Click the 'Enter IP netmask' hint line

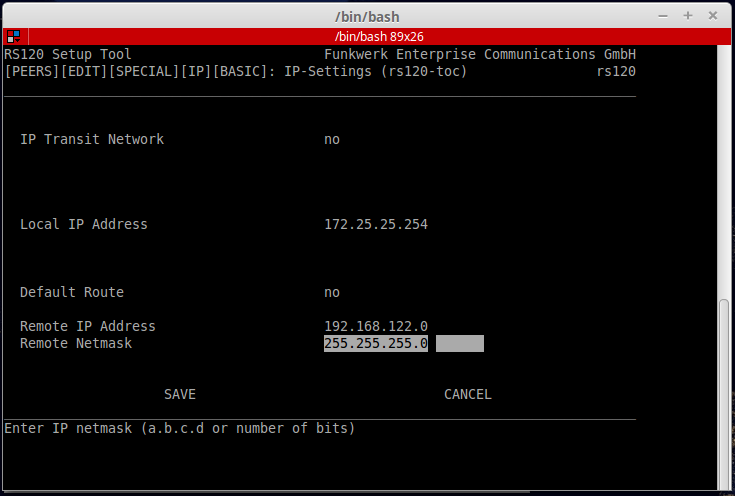point(180,428)
